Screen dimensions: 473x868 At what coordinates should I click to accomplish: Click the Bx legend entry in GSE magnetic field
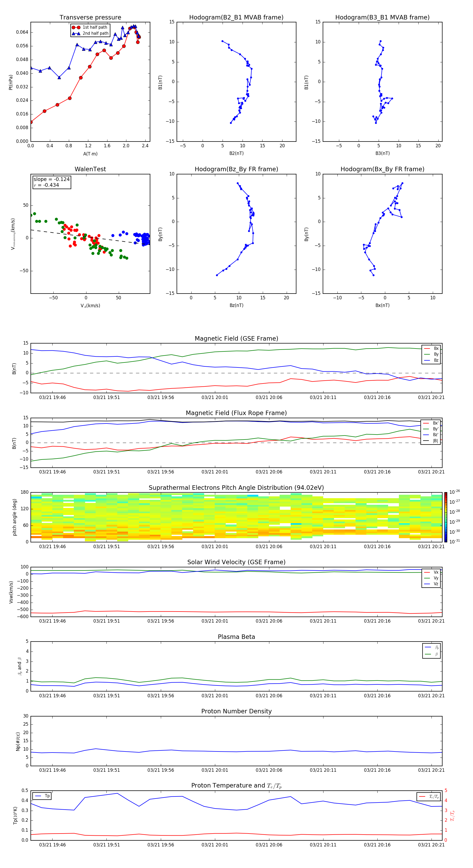click(x=431, y=349)
